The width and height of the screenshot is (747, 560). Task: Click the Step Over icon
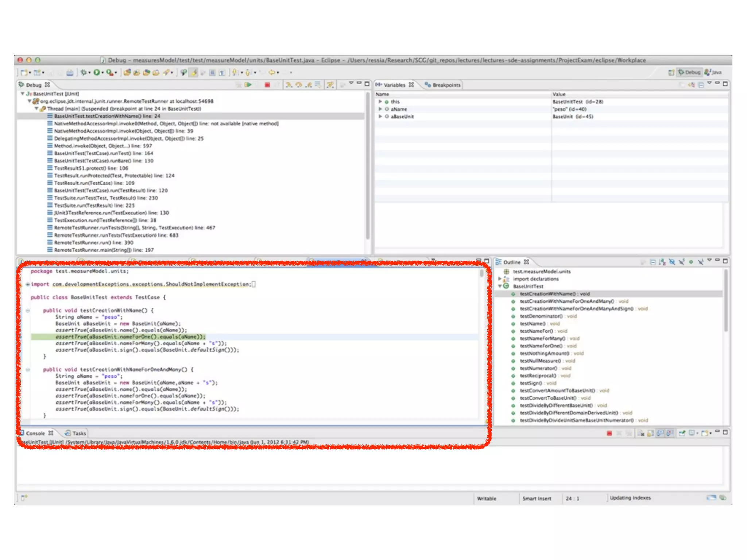299,85
